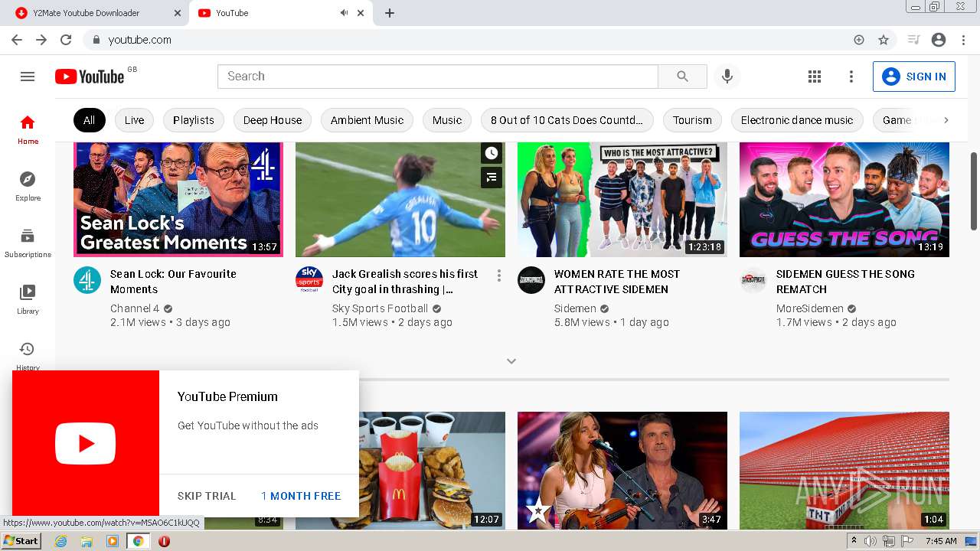Open Library in sidebar

[x=28, y=299]
